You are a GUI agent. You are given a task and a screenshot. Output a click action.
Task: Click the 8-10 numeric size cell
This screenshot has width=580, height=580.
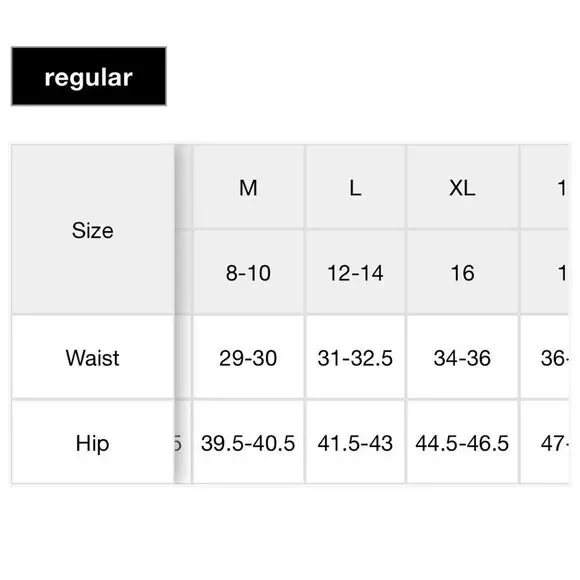pos(248,273)
